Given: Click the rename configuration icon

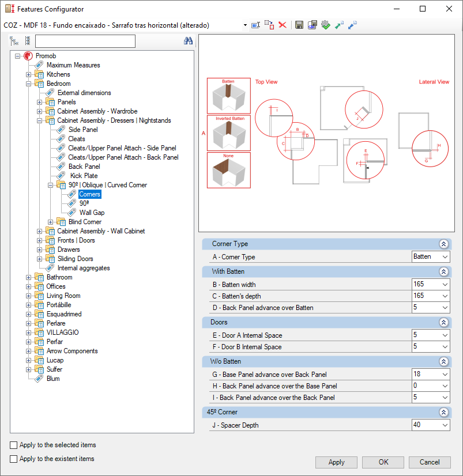Looking at the screenshot, I should (x=255, y=25).
